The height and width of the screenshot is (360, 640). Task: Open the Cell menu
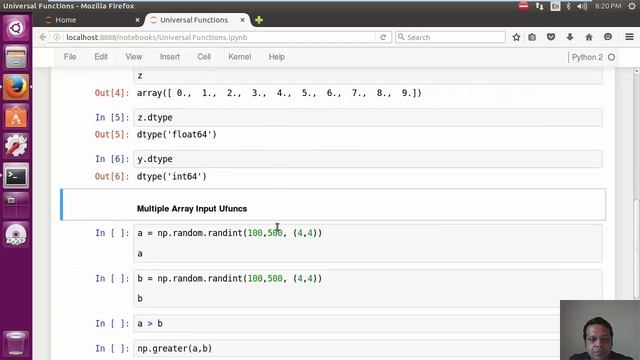click(204, 57)
